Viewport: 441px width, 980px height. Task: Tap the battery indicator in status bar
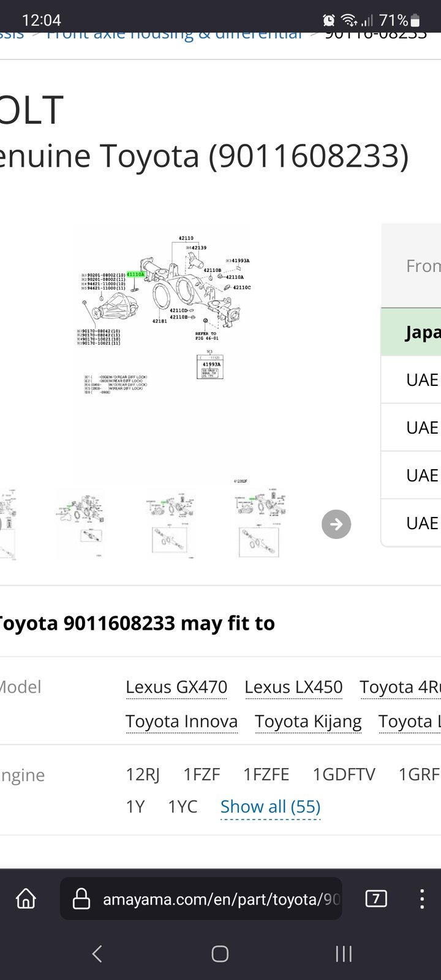pyautogui.click(x=415, y=21)
